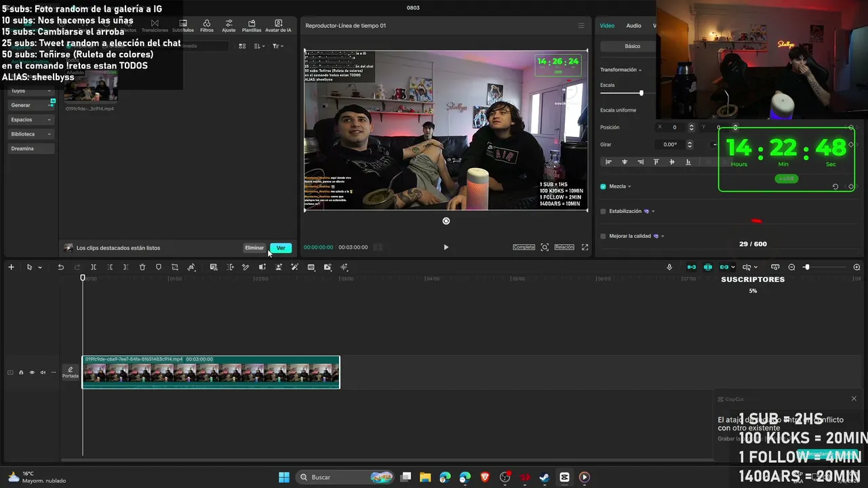
Task: Click the Portada cover button
Action: tap(71, 372)
